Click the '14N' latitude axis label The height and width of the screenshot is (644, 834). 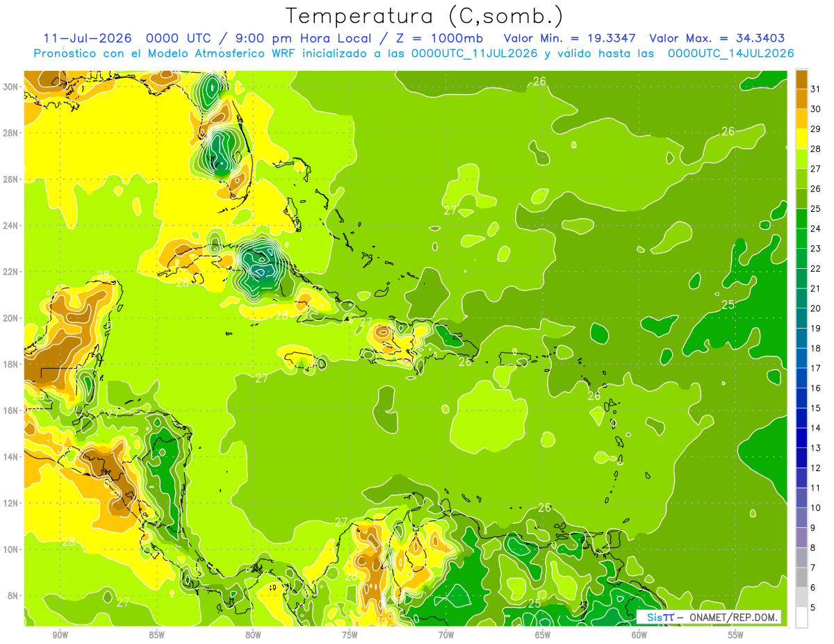point(10,456)
